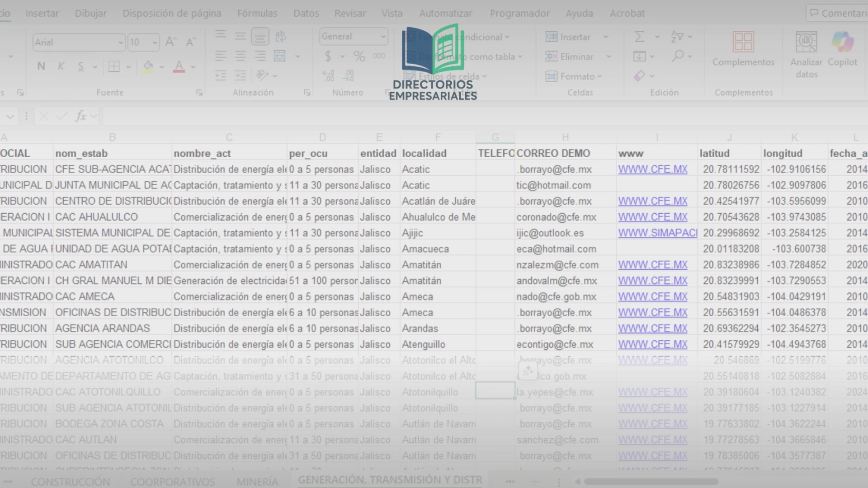The height and width of the screenshot is (488, 868).
Task: Click the Italic (K) formatting icon
Action: tap(61, 66)
